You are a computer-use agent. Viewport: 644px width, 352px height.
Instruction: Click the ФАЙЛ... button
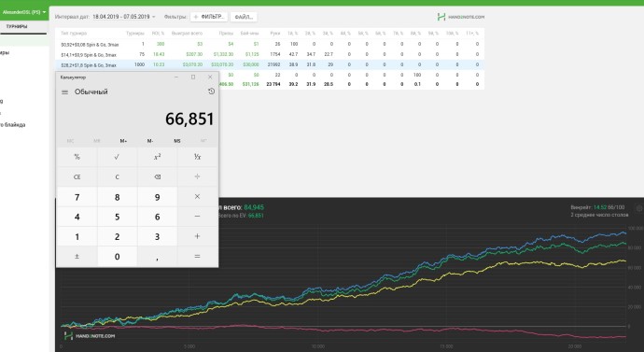244,17
